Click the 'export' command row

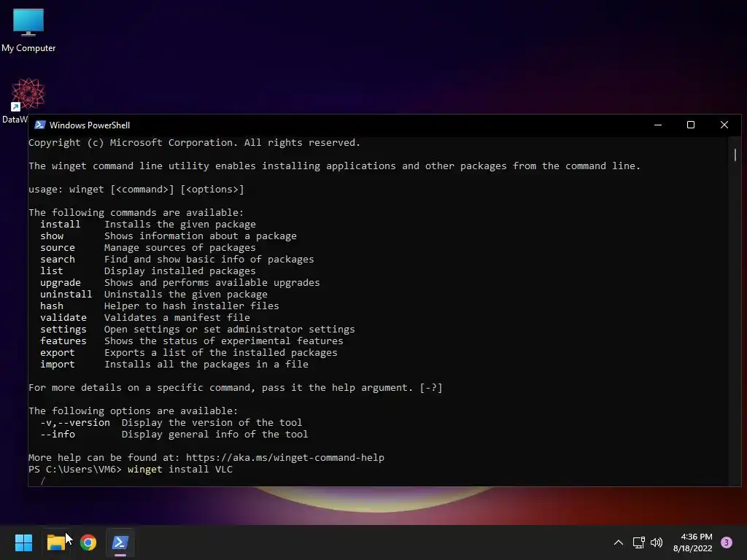point(189,353)
